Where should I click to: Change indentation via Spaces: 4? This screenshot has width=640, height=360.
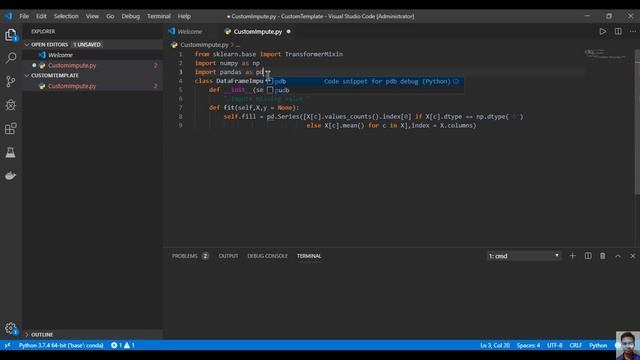point(528,345)
